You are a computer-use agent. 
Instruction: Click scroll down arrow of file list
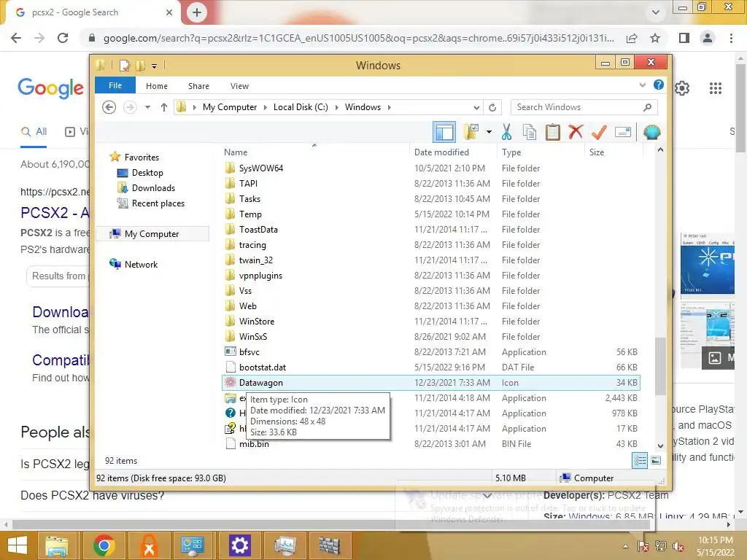pyautogui.click(x=659, y=446)
